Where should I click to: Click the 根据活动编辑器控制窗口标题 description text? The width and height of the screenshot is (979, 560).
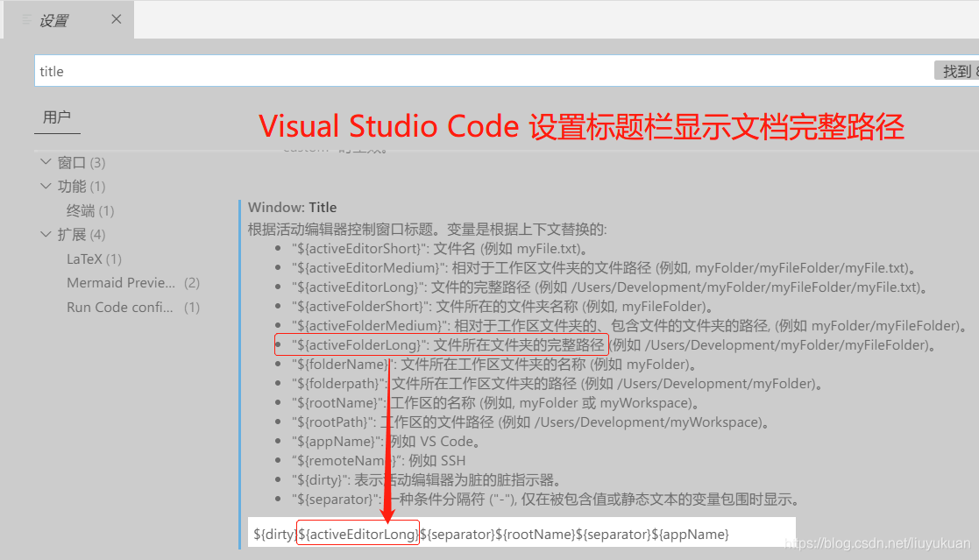[427, 229]
